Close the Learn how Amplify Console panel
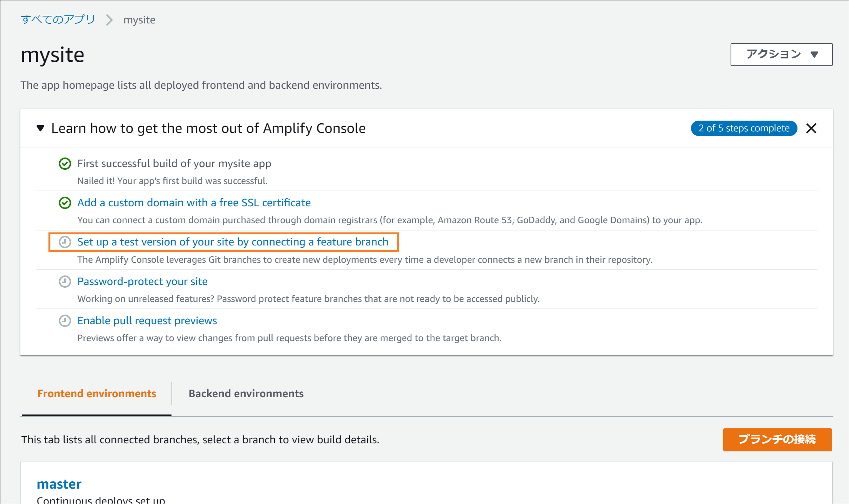This screenshot has height=504, width=849. (811, 128)
